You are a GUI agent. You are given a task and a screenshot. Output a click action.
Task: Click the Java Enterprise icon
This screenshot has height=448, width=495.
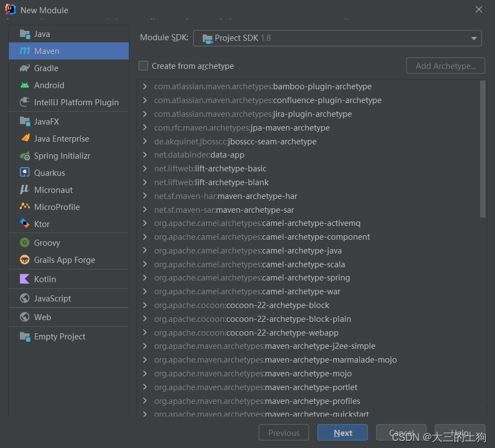click(x=25, y=138)
